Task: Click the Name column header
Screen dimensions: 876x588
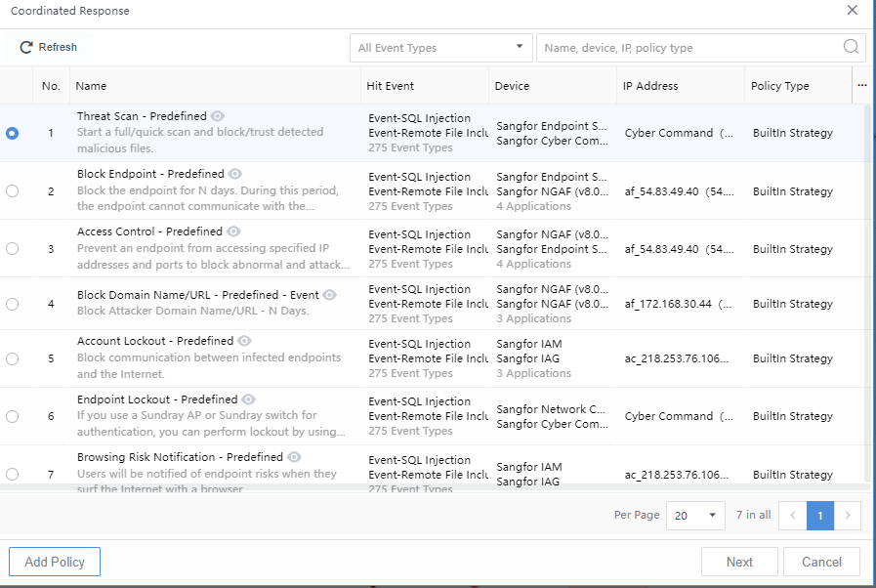Action: [x=92, y=86]
